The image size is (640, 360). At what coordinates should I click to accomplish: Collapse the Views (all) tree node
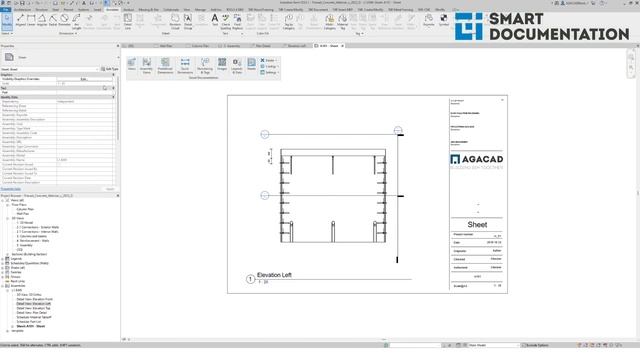coord(3,200)
